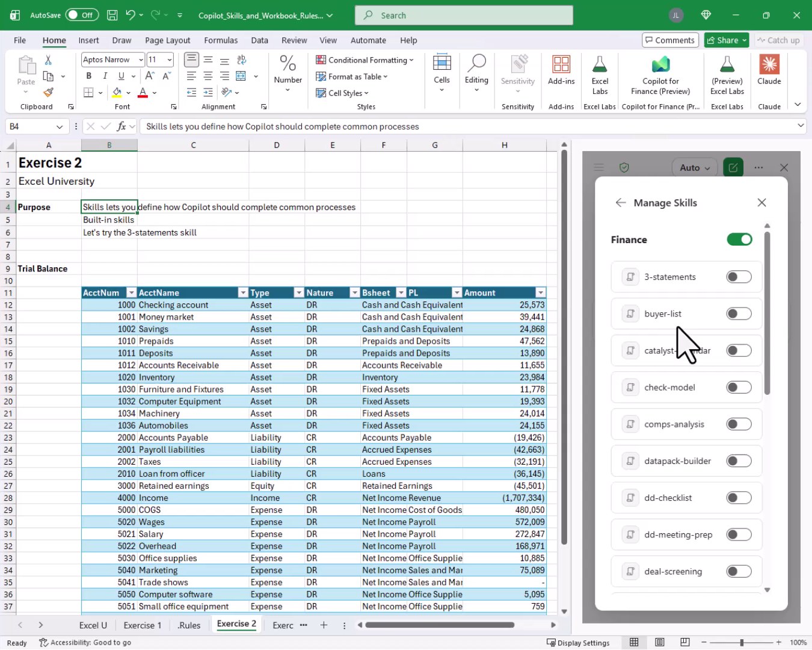Click in the Search box
Image resolution: width=812 pixels, height=650 pixels.
(464, 15)
